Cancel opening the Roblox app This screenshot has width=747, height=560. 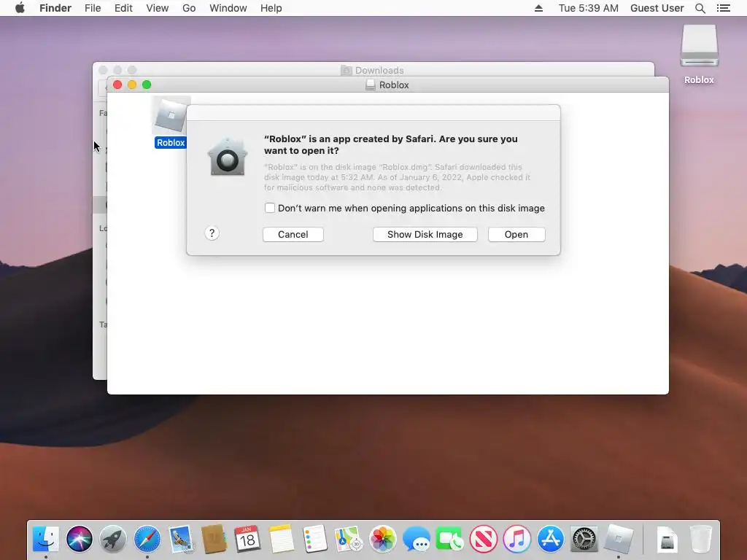(x=293, y=234)
